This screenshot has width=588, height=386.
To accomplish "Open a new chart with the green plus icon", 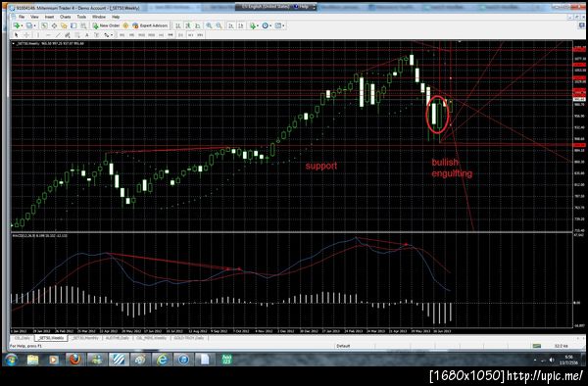I will [x=17, y=25].
